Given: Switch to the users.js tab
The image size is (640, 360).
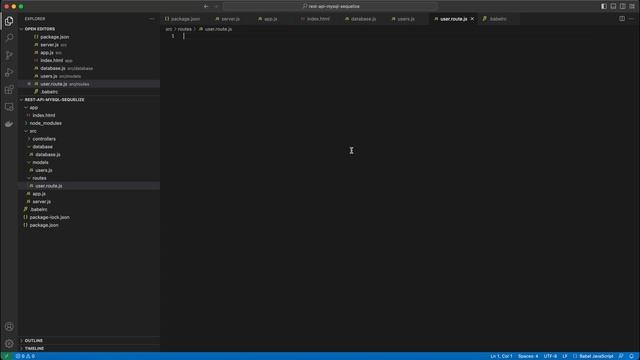Looking at the screenshot, I should (406, 19).
